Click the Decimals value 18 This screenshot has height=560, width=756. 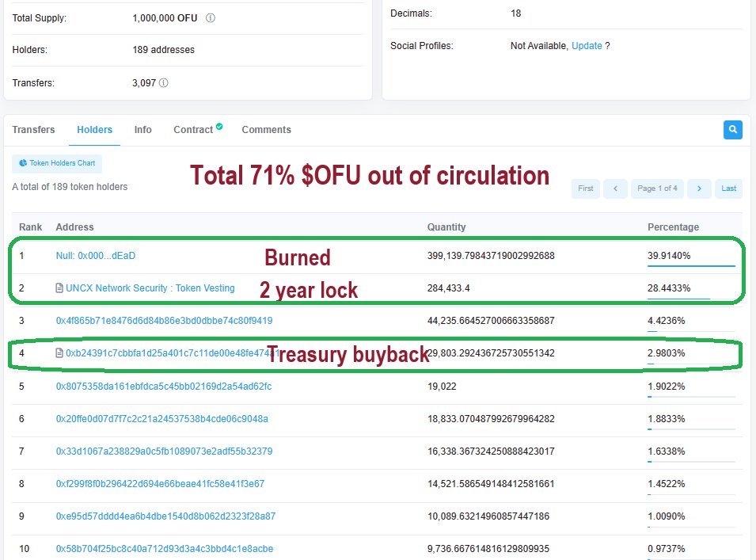click(x=516, y=13)
